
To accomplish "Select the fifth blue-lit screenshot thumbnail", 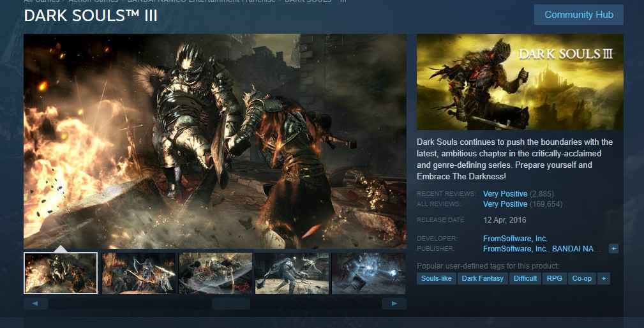I will tap(368, 273).
